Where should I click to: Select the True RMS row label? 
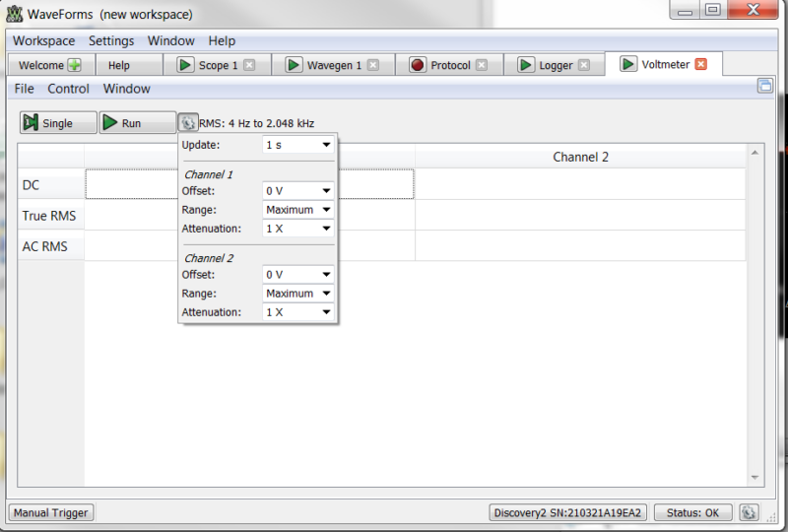coord(51,216)
